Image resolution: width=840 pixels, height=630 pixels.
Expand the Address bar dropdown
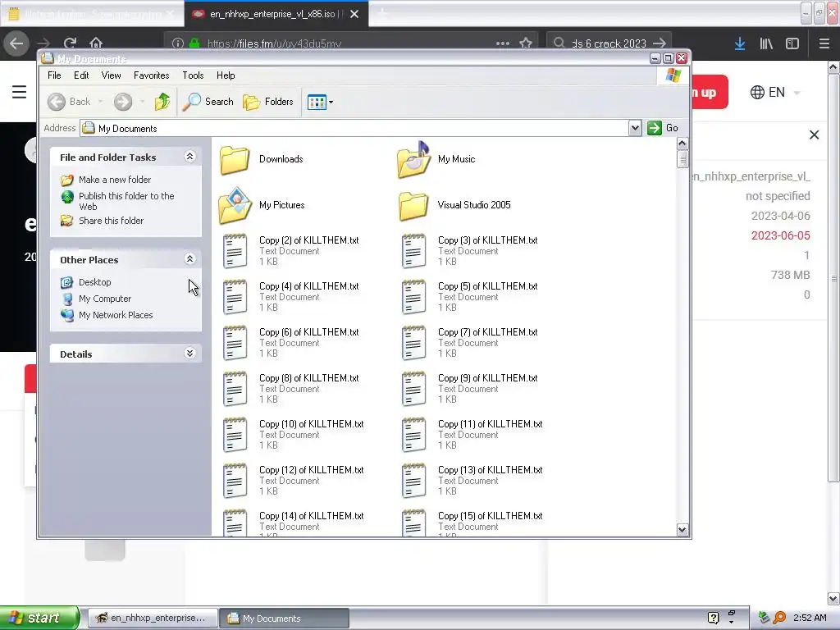pyautogui.click(x=635, y=128)
